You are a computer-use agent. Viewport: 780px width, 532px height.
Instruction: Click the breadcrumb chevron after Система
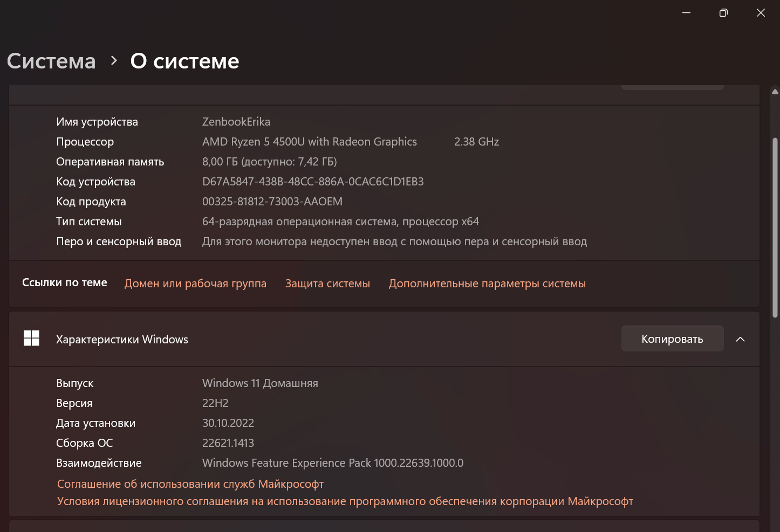pos(113,61)
